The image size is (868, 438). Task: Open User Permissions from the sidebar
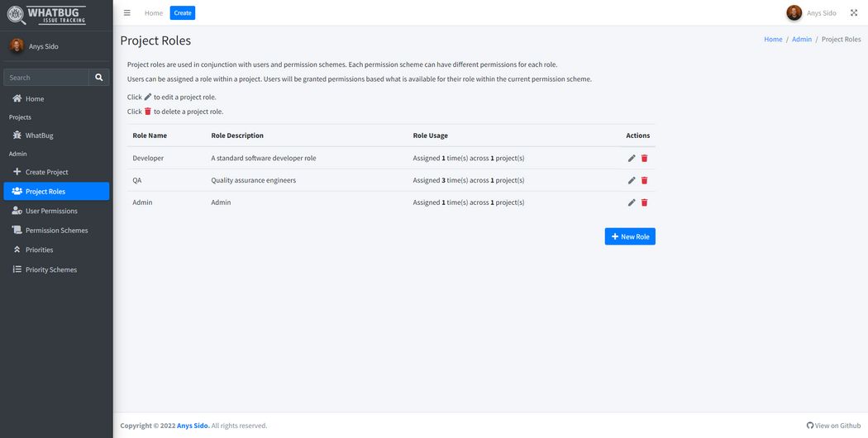(51, 211)
